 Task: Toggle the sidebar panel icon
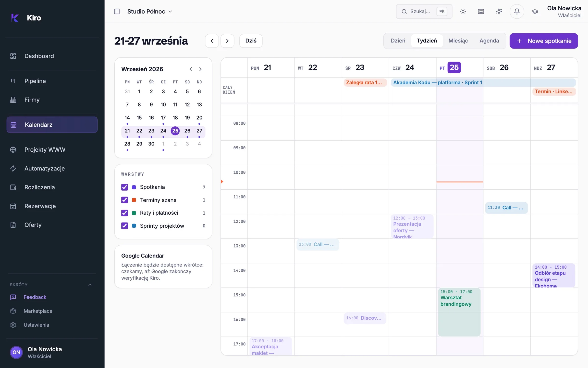point(117,12)
